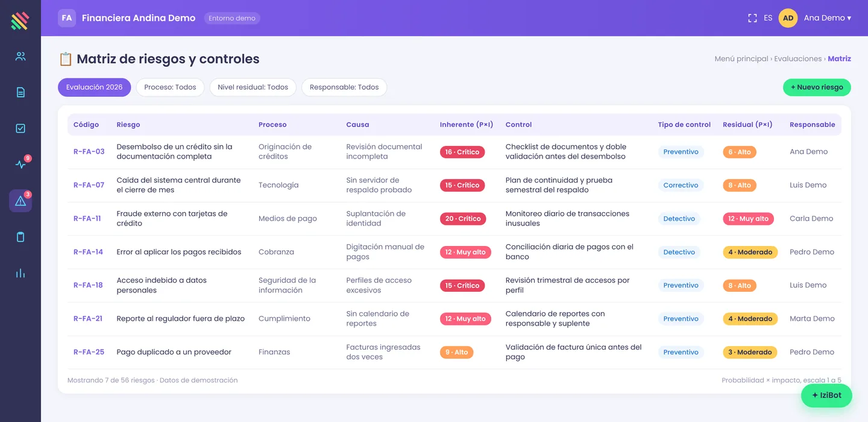Click the '3 · Moderado' residual badge
Image resolution: width=868 pixels, height=422 pixels.
coord(750,352)
